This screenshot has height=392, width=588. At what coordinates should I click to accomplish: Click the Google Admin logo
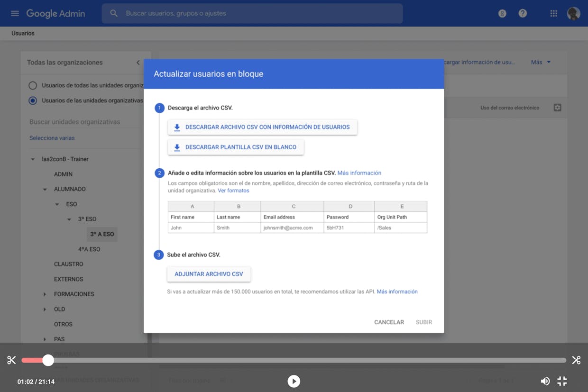pos(55,13)
